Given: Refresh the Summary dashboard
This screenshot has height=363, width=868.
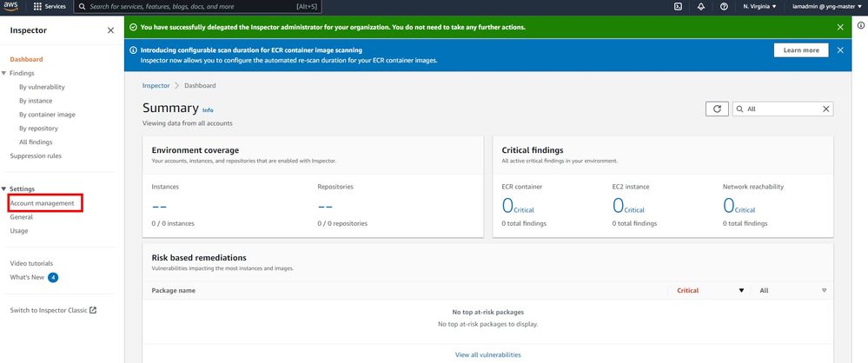Looking at the screenshot, I should 717,109.
